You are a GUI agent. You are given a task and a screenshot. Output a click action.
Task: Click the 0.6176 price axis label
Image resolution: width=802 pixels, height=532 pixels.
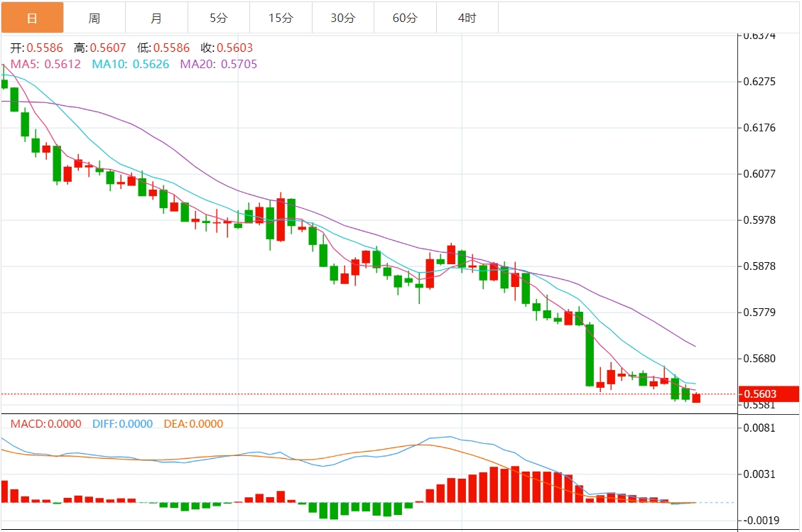coord(759,128)
